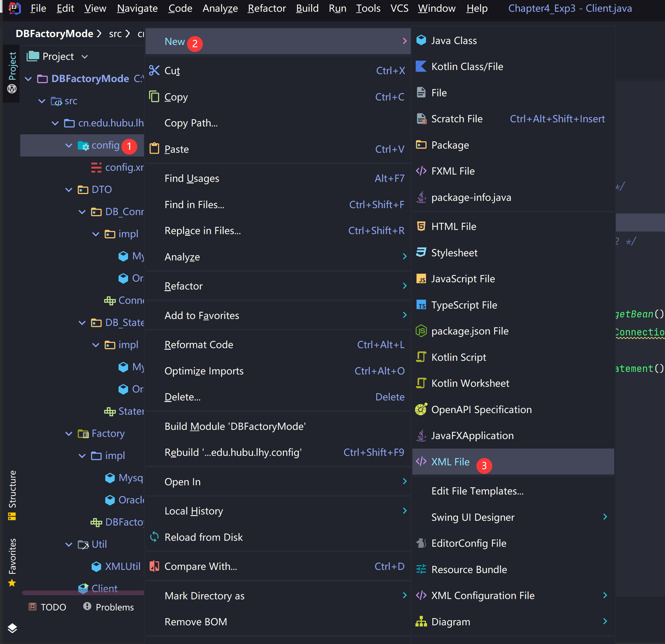This screenshot has width=665, height=644.
Task: Click the Compare With icon
Action: 154,566
